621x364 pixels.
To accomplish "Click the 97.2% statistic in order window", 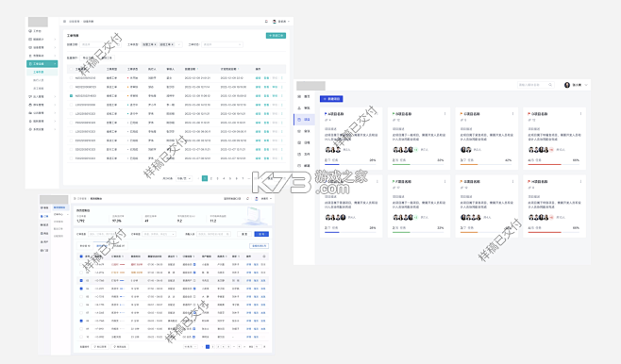I will 117,221.
